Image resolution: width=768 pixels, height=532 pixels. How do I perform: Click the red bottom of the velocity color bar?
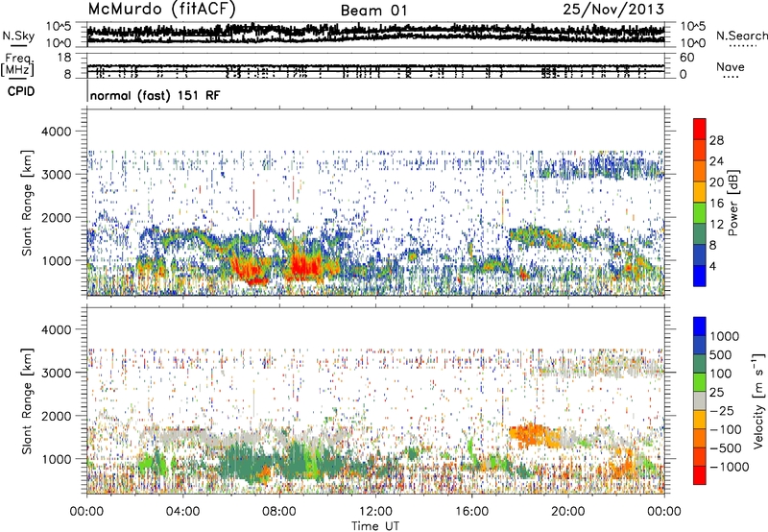(x=700, y=475)
